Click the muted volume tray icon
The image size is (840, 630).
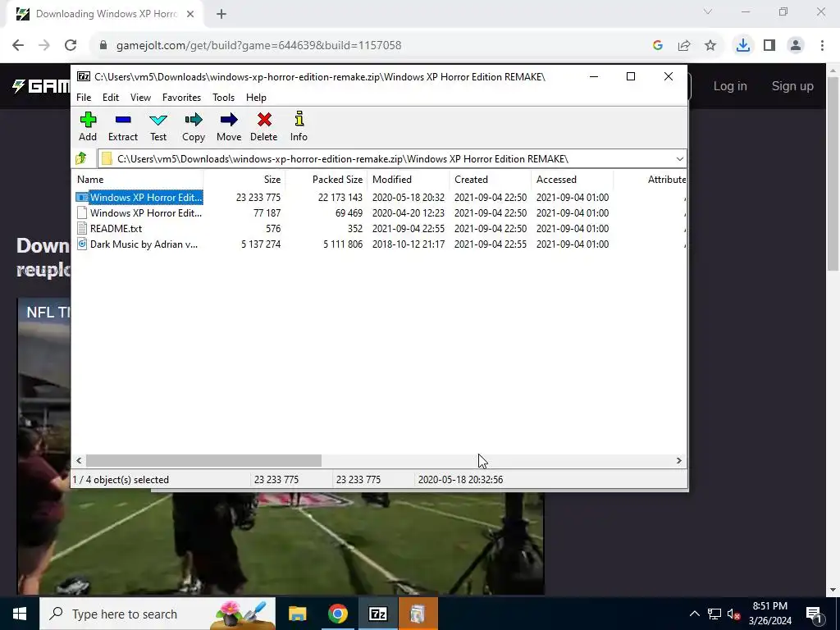pyautogui.click(x=733, y=614)
